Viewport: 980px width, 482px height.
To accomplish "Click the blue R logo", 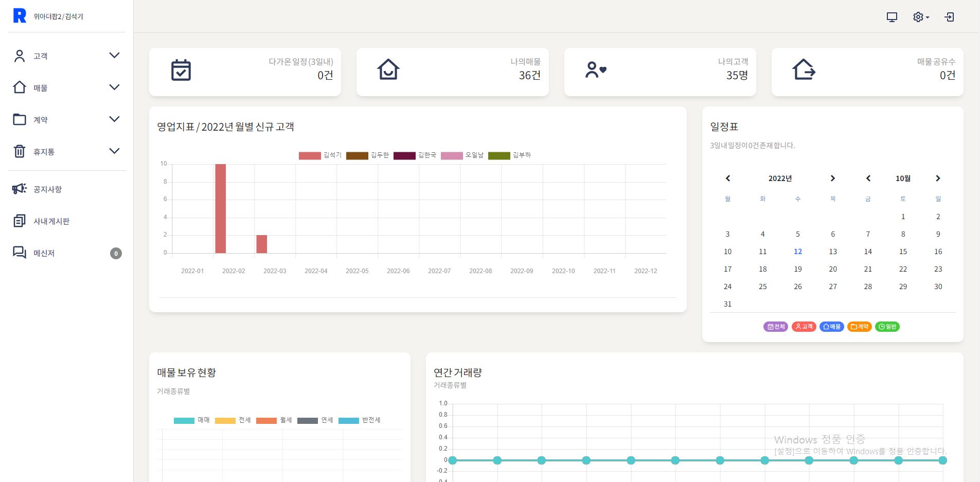I will click(x=20, y=16).
